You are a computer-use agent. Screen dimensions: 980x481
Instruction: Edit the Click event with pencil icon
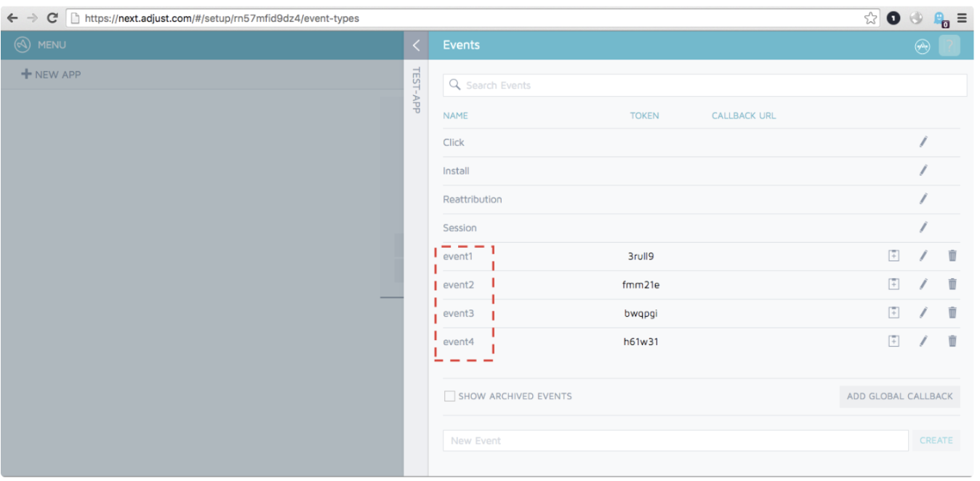pos(923,142)
